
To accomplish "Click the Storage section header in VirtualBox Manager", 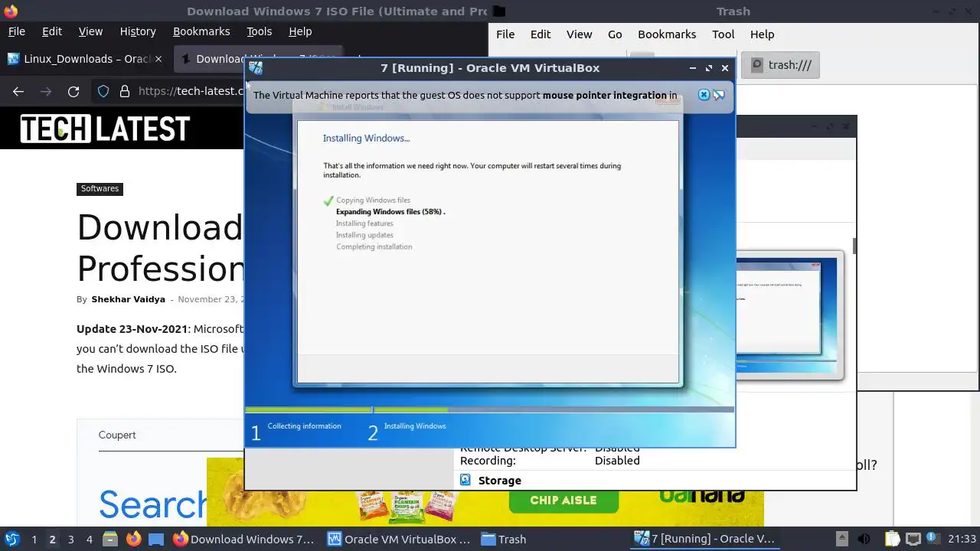I will tap(499, 481).
